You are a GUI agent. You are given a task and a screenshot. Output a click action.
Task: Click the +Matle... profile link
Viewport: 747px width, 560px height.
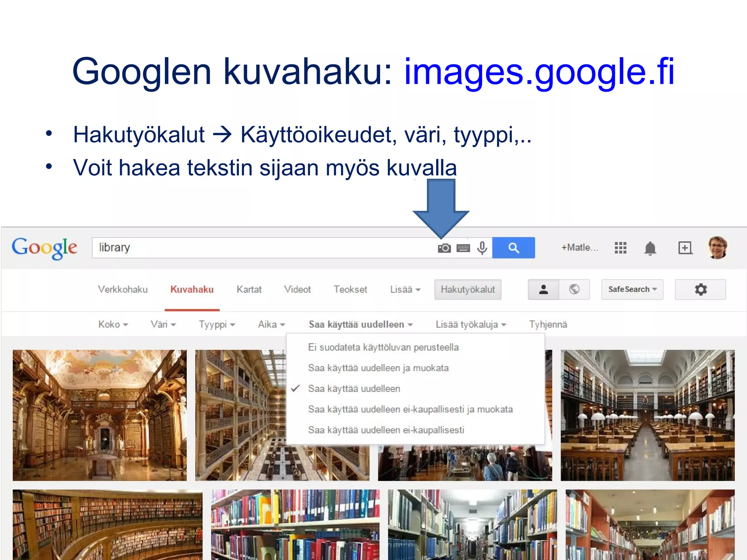[x=580, y=248]
